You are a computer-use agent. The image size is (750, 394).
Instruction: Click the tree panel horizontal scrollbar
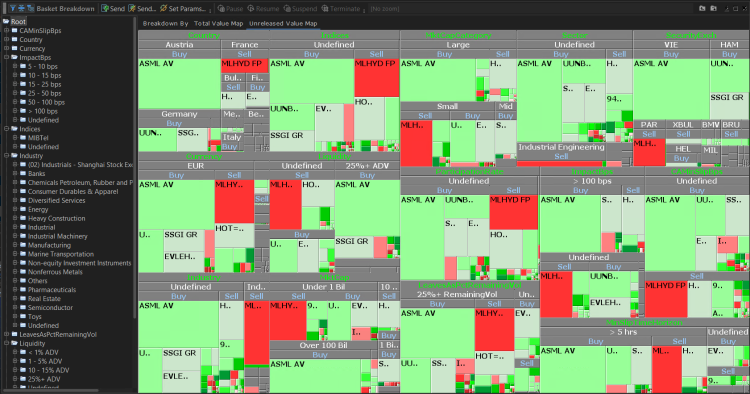coord(50,391)
